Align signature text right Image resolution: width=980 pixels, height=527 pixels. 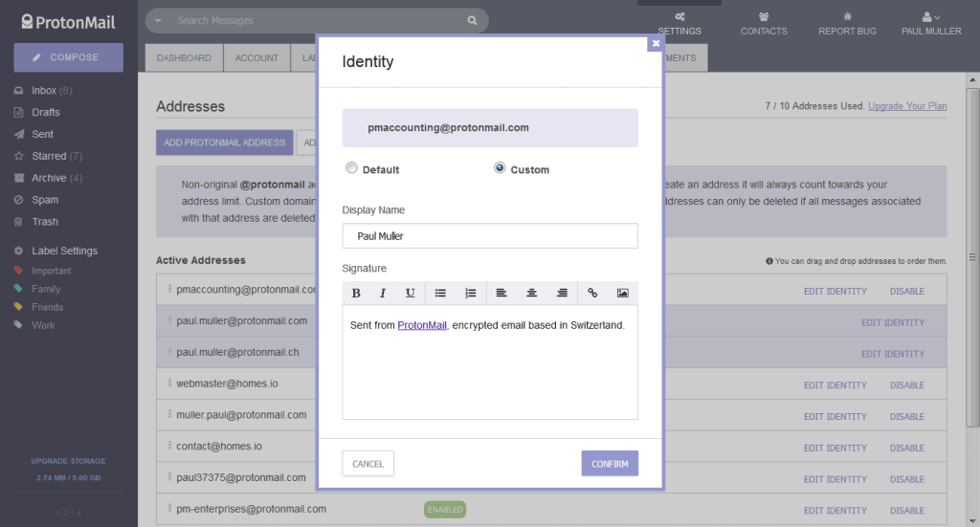pyautogui.click(x=562, y=293)
